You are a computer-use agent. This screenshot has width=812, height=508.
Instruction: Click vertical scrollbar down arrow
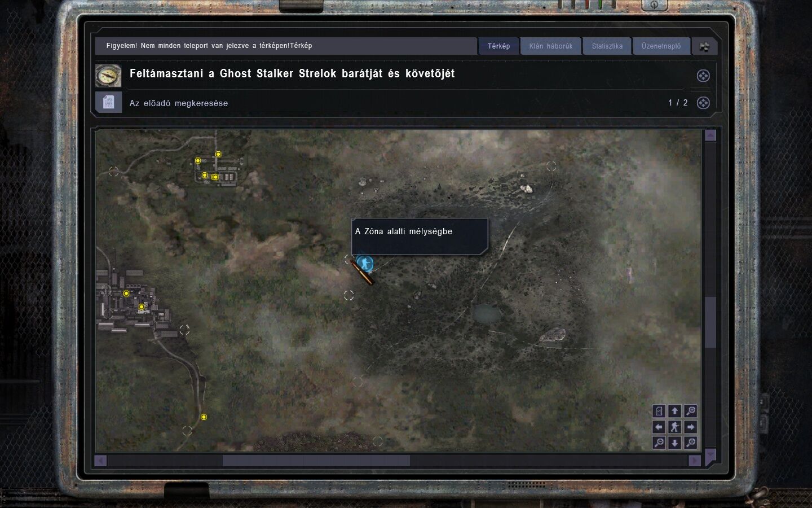[x=710, y=455]
